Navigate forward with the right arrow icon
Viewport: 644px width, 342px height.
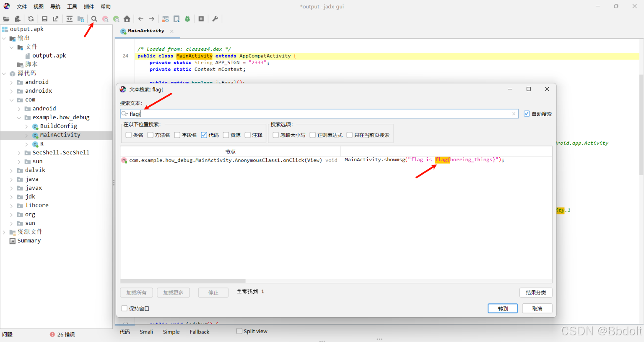click(x=152, y=19)
